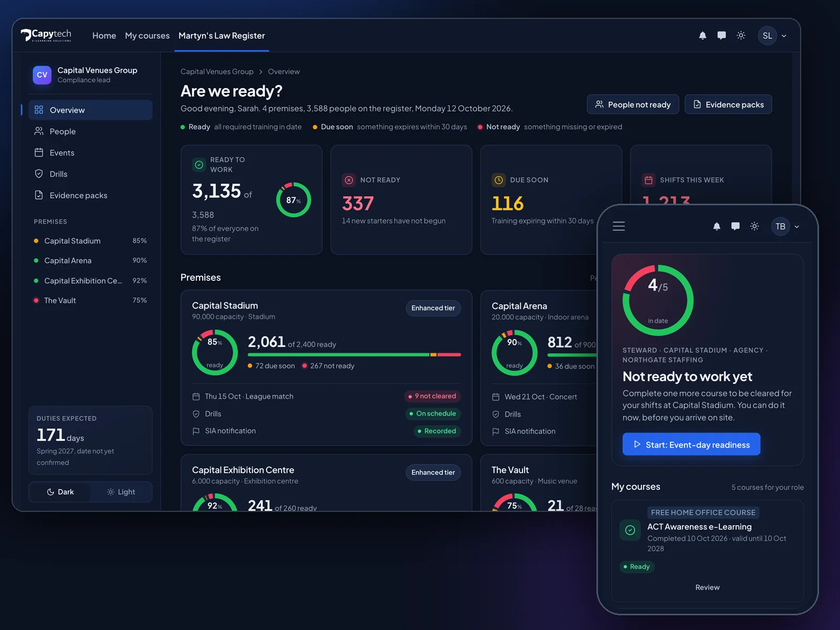Open the mobile hamburger menu
The width and height of the screenshot is (840, 630).
619,226
